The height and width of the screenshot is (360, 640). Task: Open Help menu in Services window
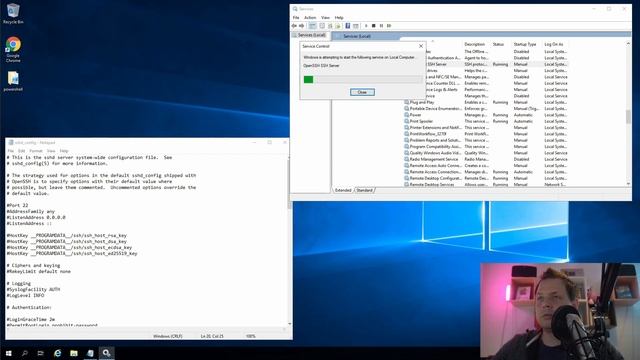pos(339,18)
